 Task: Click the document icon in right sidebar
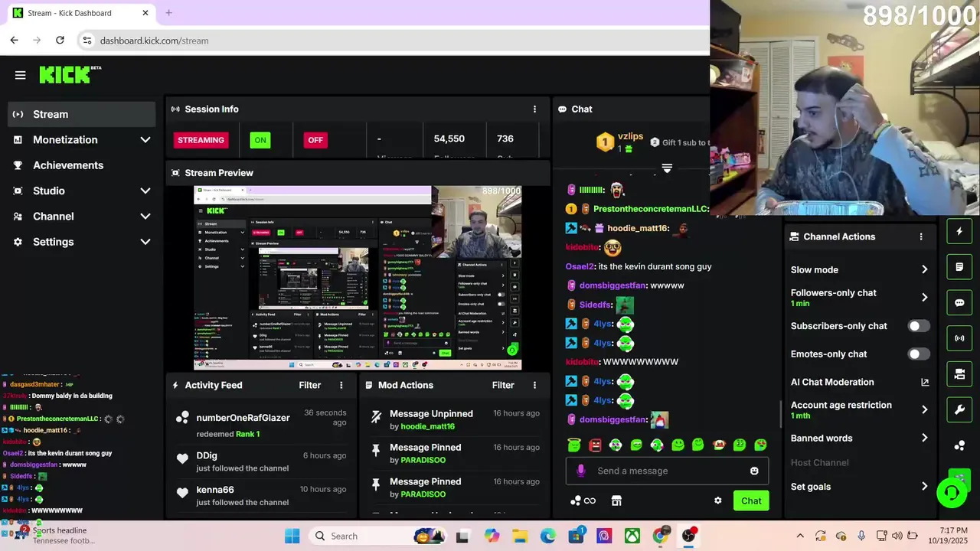click(x=959, y=267)
